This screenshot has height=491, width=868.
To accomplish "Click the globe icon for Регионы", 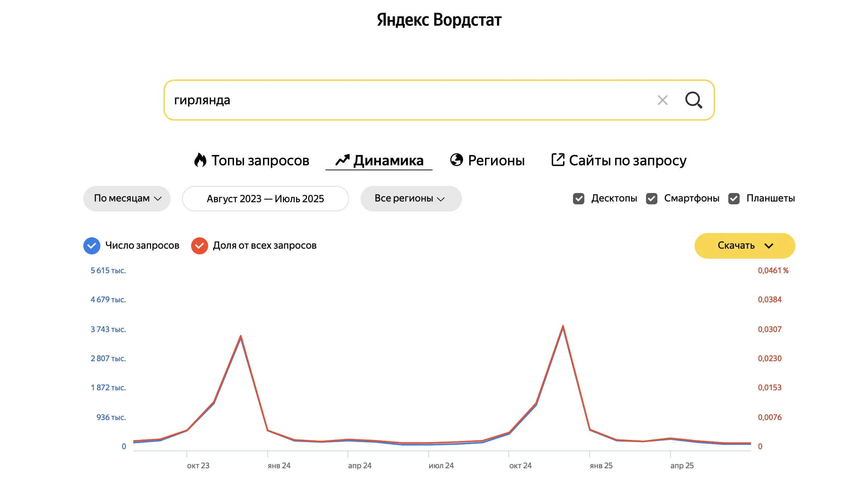I will (x=456, y=160).
